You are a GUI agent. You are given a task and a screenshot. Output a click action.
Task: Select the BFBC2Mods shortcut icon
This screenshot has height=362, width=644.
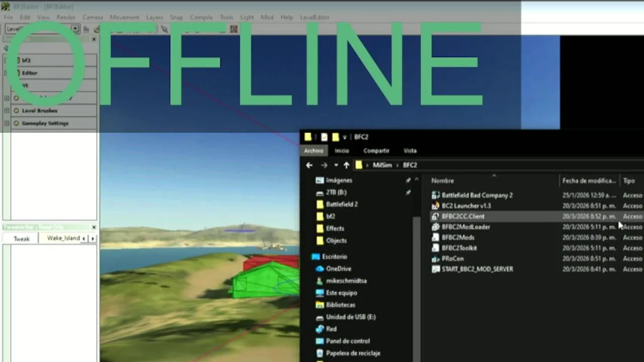click(436, 237)
